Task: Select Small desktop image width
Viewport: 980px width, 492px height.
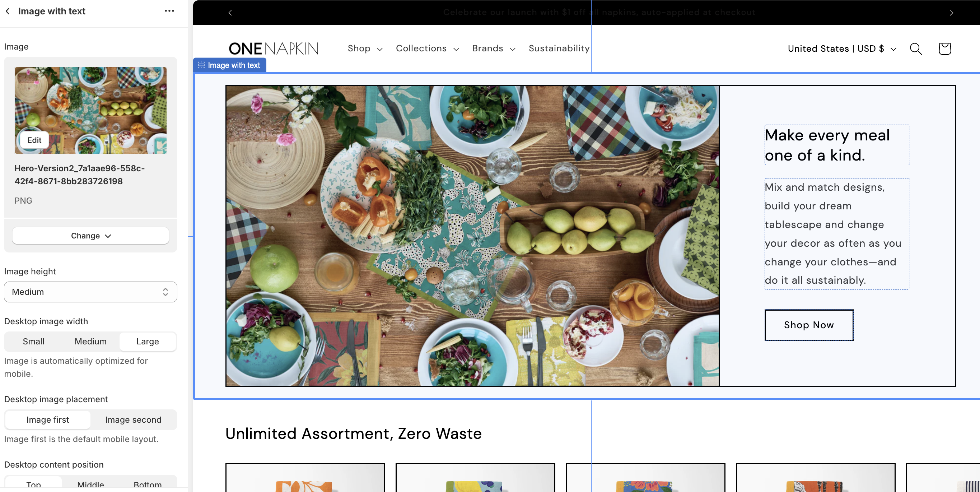Action: pos(33,341)
